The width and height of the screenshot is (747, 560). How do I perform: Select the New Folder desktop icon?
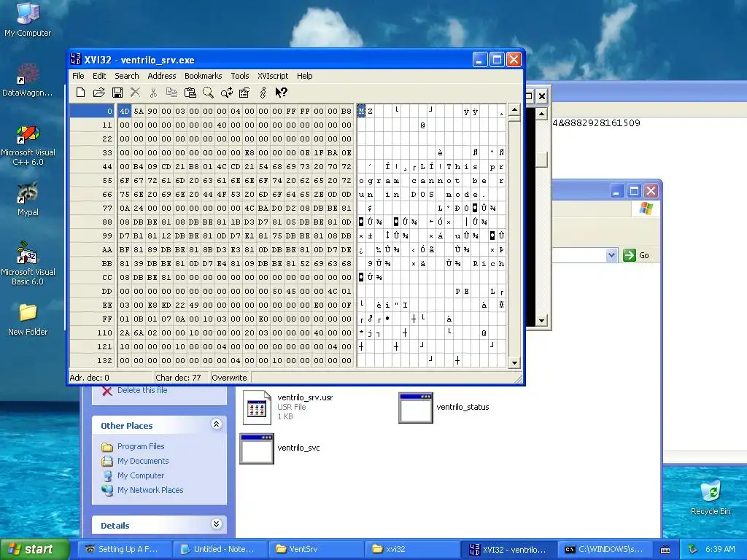(28, 319)
